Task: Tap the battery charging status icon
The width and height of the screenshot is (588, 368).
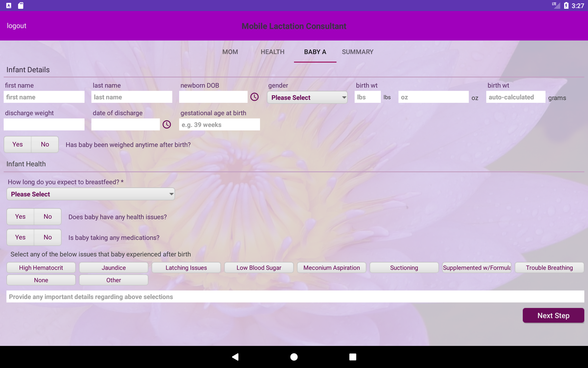Action: tap(566, 5)
